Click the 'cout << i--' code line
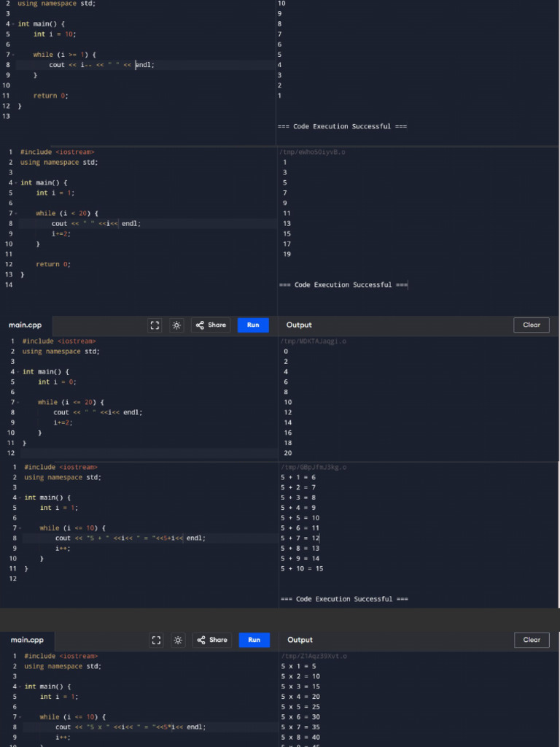This screenshot has width=560, height=747. [102, 65]
